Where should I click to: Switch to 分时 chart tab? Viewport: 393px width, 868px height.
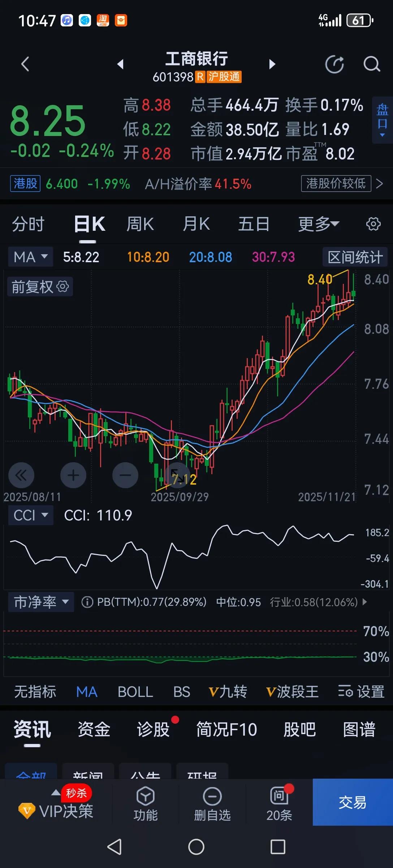[x=28, y=224]
